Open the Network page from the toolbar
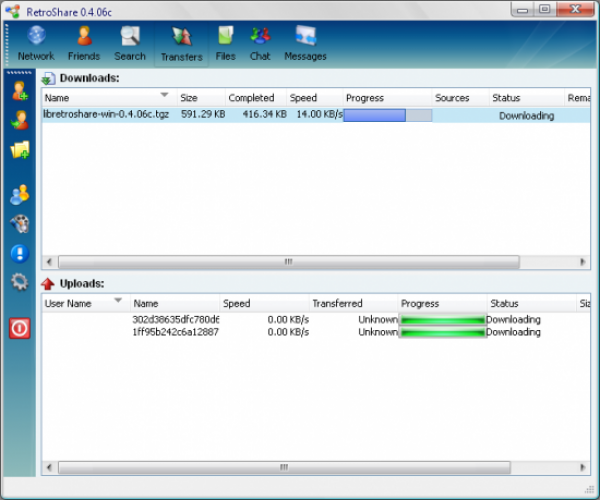The height and width of the screenshot is (500, 600). (36, 44)
